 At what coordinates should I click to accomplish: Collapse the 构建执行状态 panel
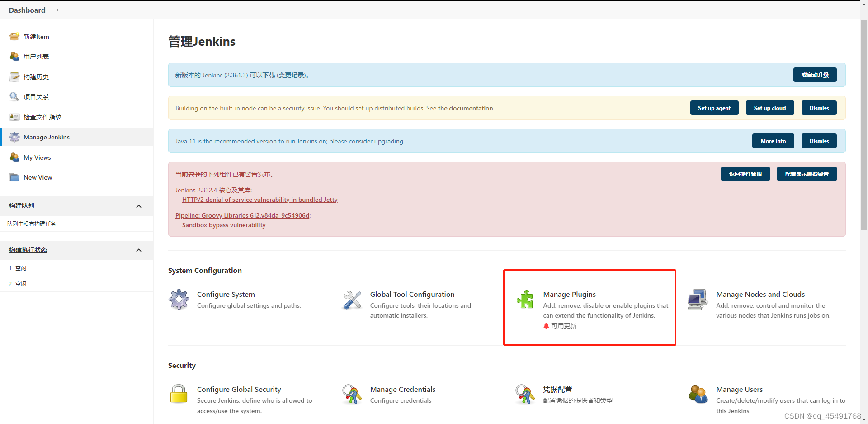[x=139, y=250]
